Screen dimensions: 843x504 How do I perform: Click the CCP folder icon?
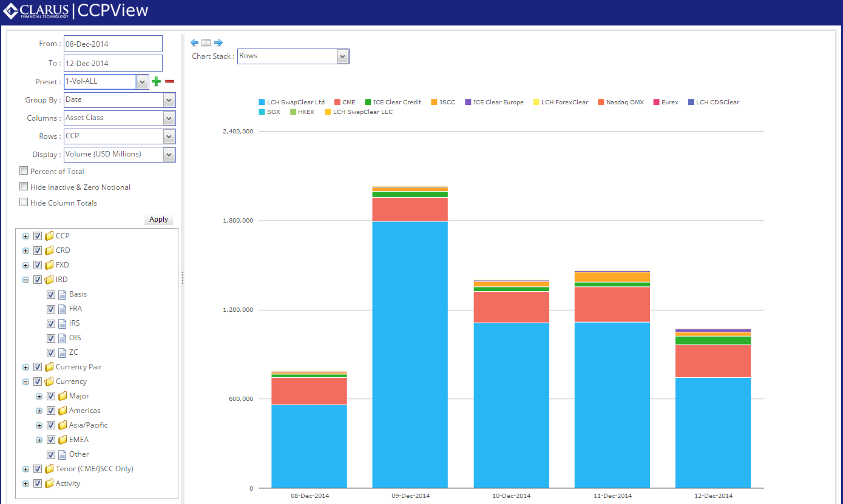(x=49, y=236)
